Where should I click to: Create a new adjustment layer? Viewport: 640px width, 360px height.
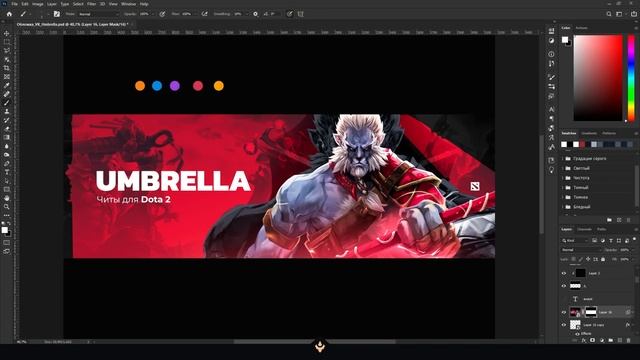point(602,340)
